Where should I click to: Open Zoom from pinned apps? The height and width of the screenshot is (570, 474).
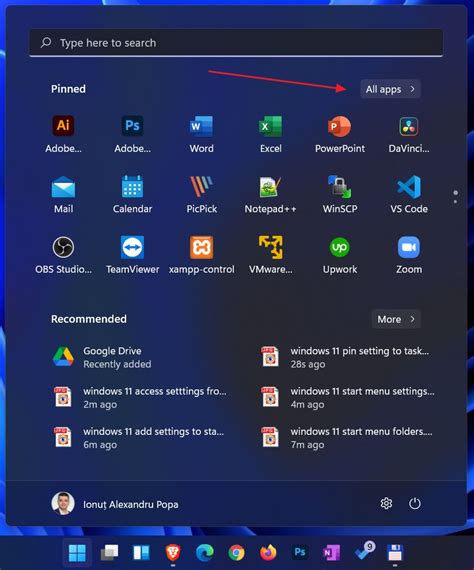(409, 254)
